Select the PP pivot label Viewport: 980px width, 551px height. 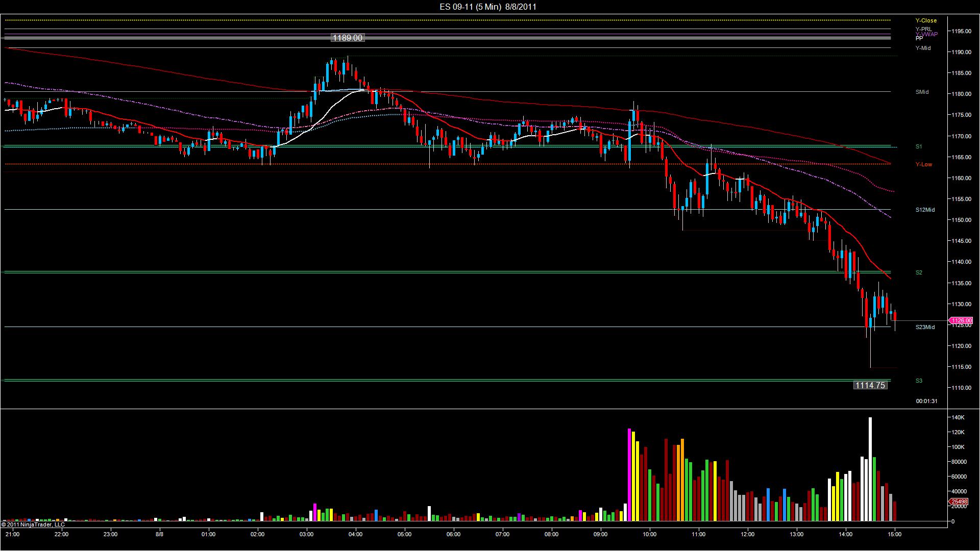pos(919,38)
